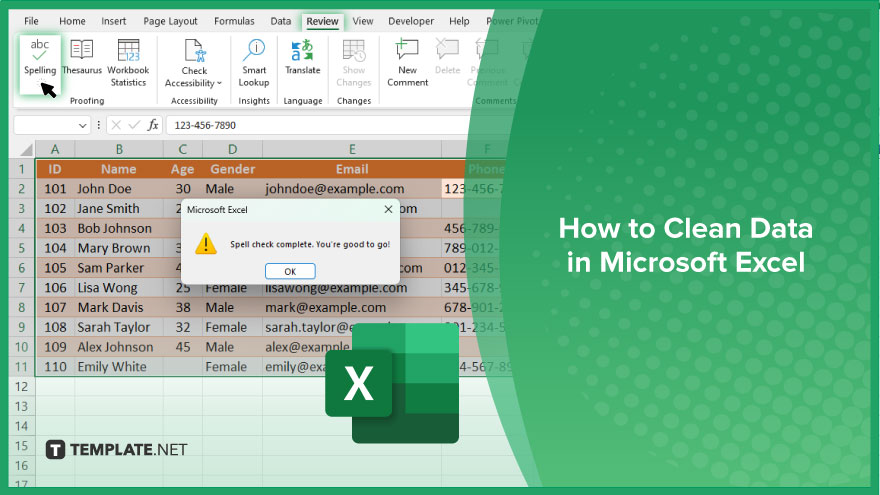The width and height of the screenshot is (880, 495).
Task: Click the cell containing Bob Johnson
Action: click(119, 228)
